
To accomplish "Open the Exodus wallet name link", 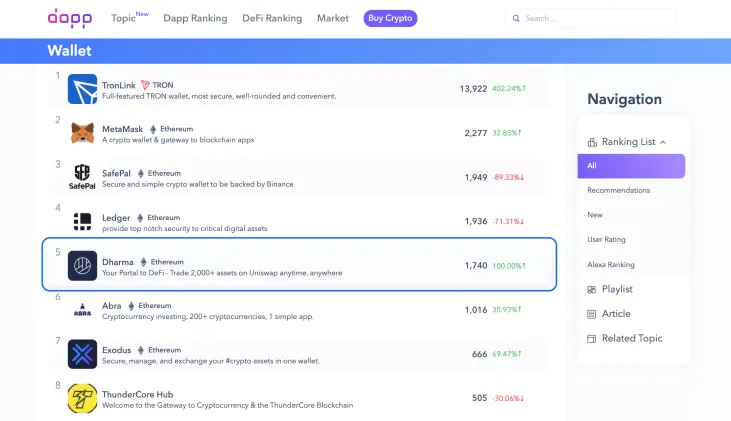I will pos(117,350).
